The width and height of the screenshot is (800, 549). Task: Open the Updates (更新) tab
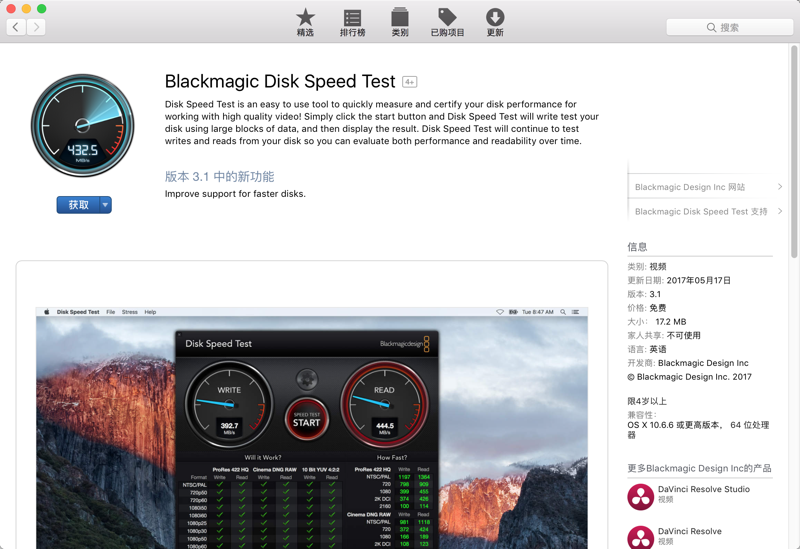click(x=495, y=22)
